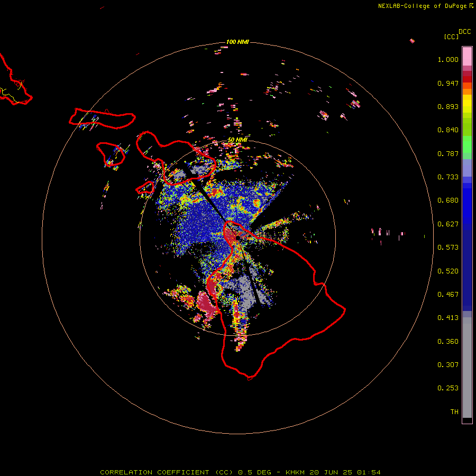This screenshot has width=476, height=476.
Task: Click the 100 NMI range ring label
Action: (x=237, y=42)
